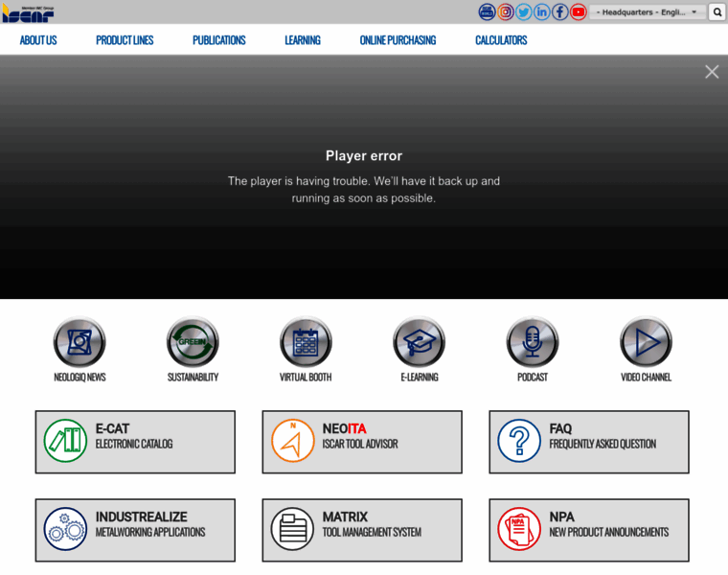The height and width of the screenshot is (575, 728).
Task: Open the Calculators menu
Action: (501, 40)
